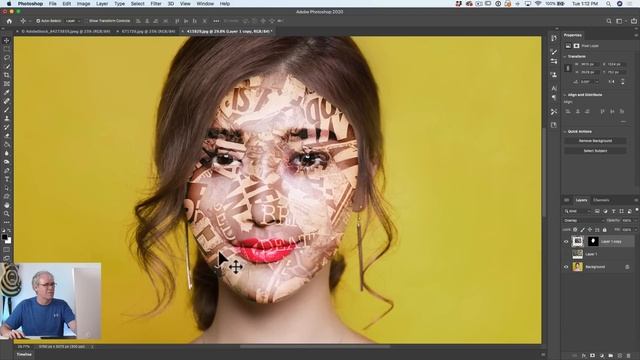
Task: Create a new group with folder icon
Action: pos(611,356)
